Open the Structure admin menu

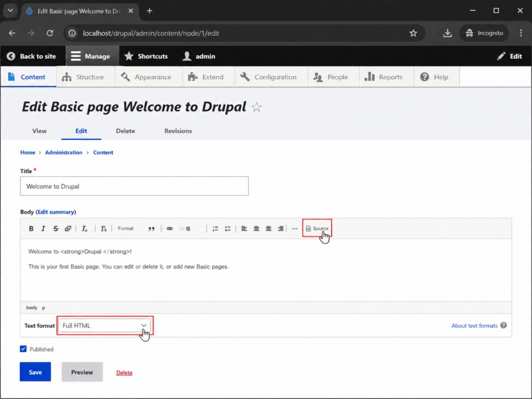85,77
